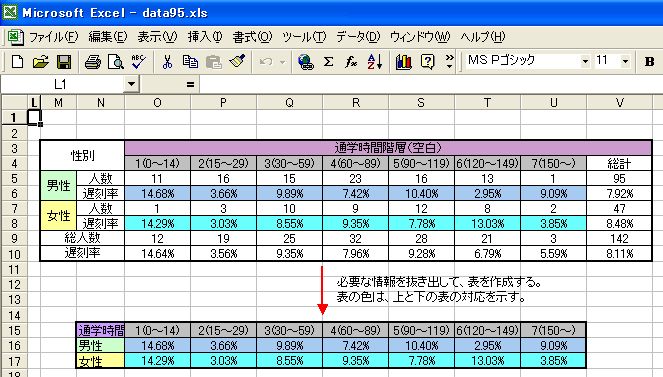The image size is (663, 377).
Task: Open Print Preview from the toolbar
Action: point(115,62)
